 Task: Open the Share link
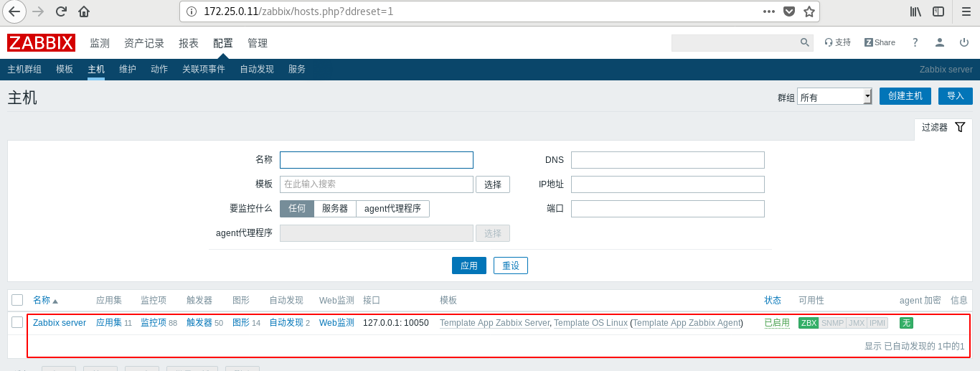point(880,42)
